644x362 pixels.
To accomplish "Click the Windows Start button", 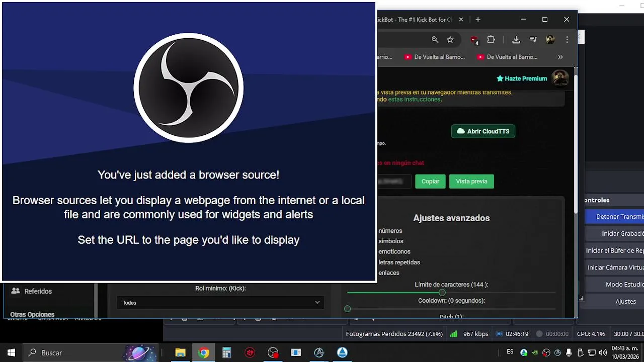I will pyautogui.click(x=12, y=352).
